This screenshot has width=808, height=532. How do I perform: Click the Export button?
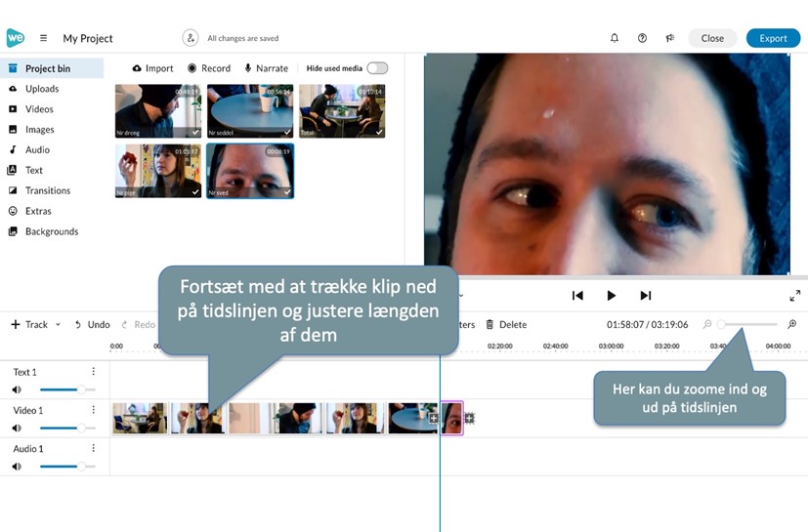(773, 38)
